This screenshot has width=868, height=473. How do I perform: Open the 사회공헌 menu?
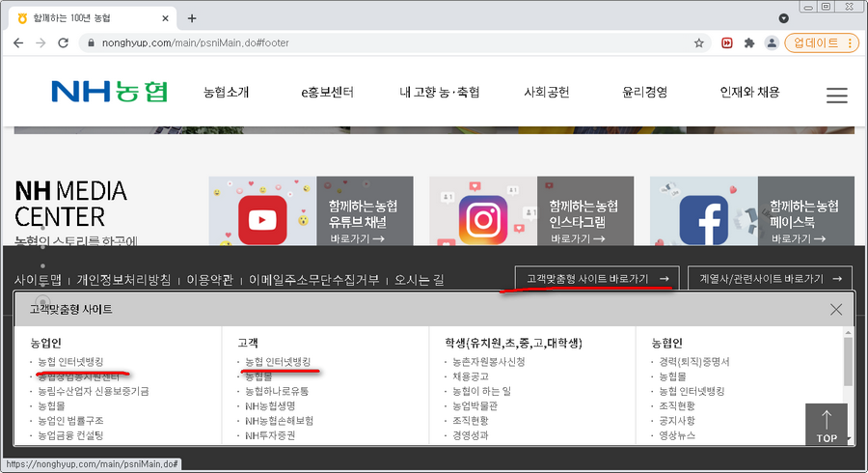click(547, 92)
